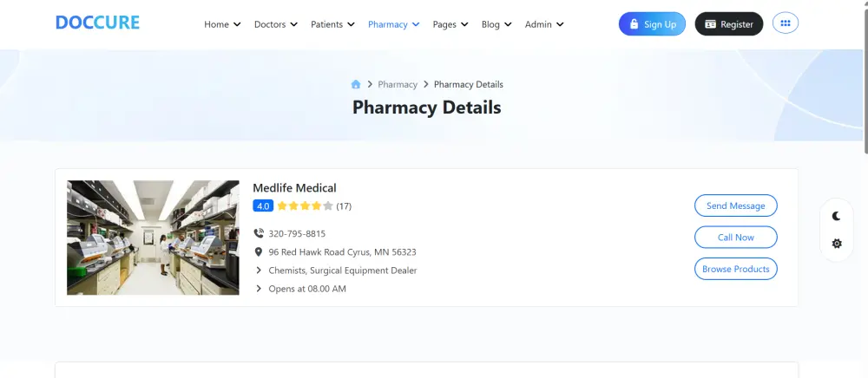Screen dimensions: 868x378
Task: Click the location pin icon by address
Action: pos(259,252)
